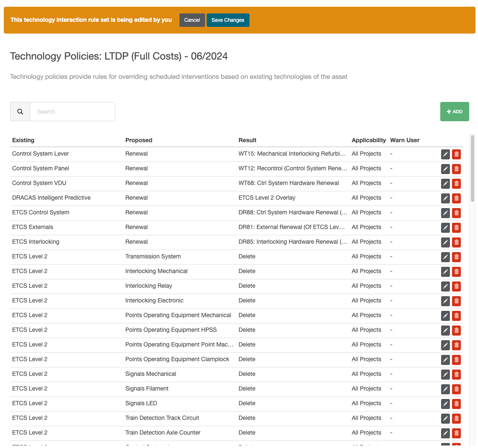The height and width of the screenshot is (448, 478).
Task: Edit the ETCS Interlocking rule
Action: coord(445,242)
